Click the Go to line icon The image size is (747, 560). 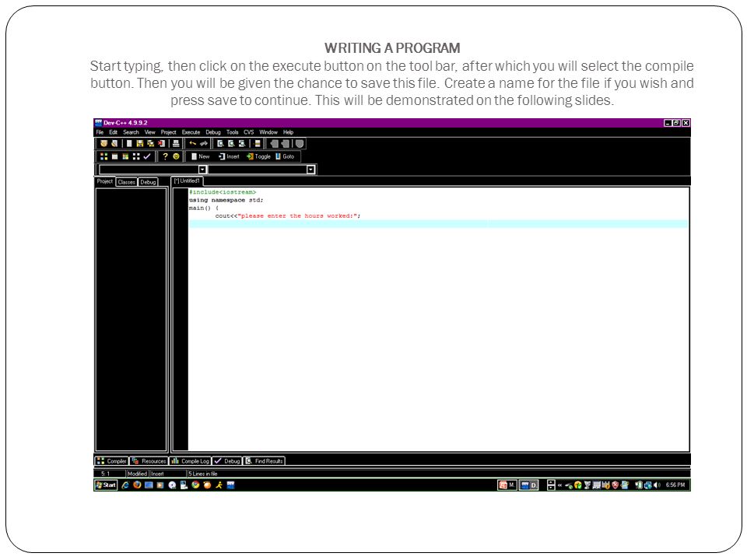pos(258,143)
